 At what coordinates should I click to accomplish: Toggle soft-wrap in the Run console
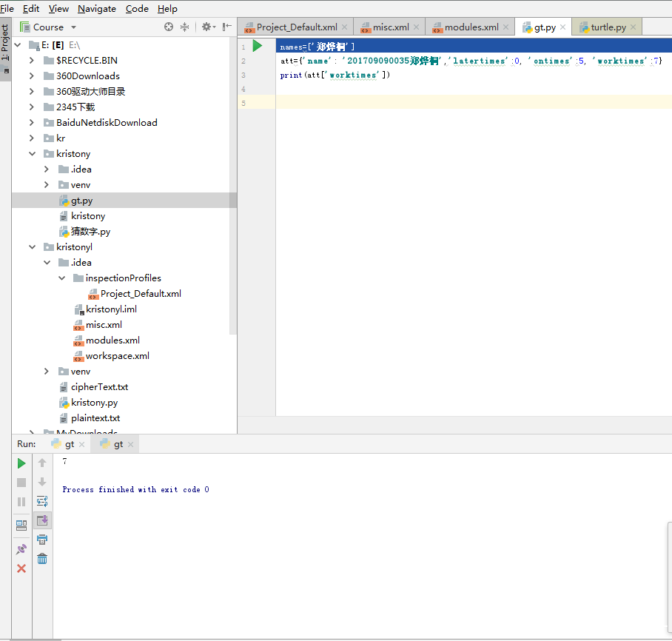[42, 501]
